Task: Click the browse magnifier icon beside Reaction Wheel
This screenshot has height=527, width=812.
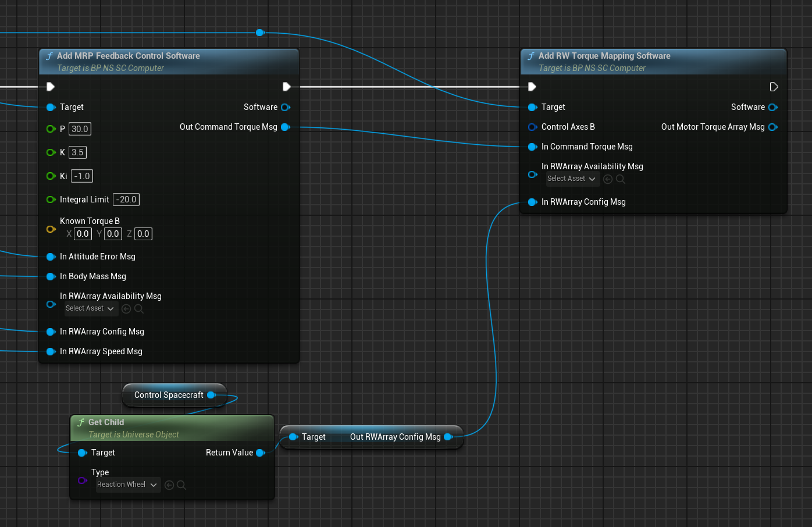Action: 181,485
